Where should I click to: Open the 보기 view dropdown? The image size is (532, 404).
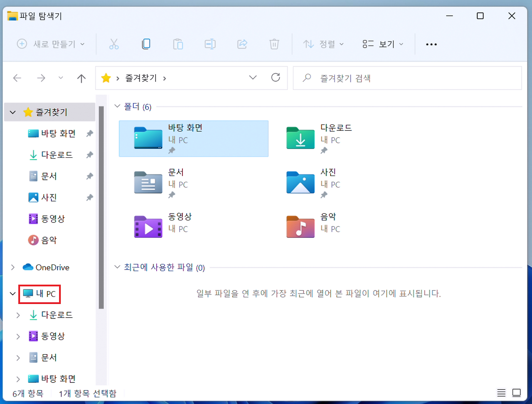tap(382, 44)
